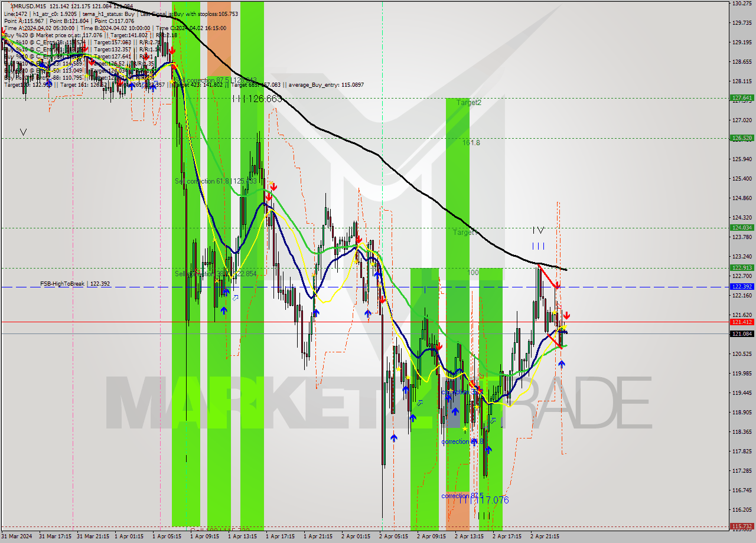Screen dimensions: 756x543
Task: Click the 100 Fibonacci level label
Action: pyautogui.click(x=473, y=273)
